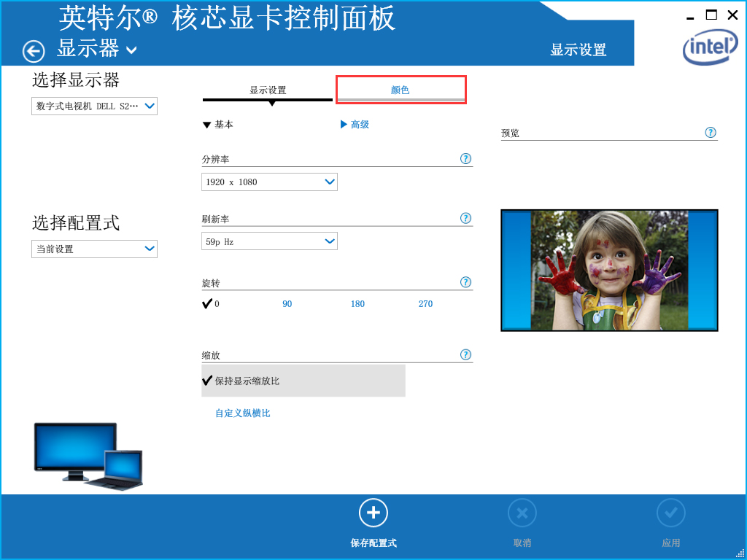Click the back arrow navigation icon
This screenshot has width=747, height=560.
tap(33, 51)
